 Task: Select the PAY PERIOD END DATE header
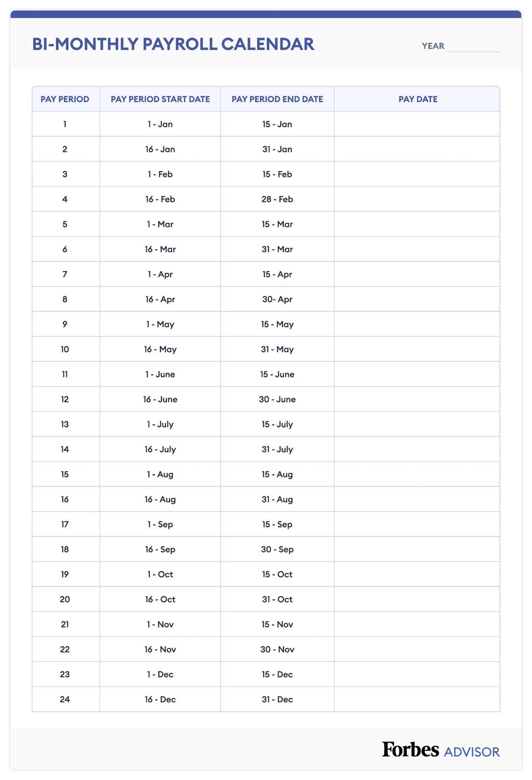[277, 99]
